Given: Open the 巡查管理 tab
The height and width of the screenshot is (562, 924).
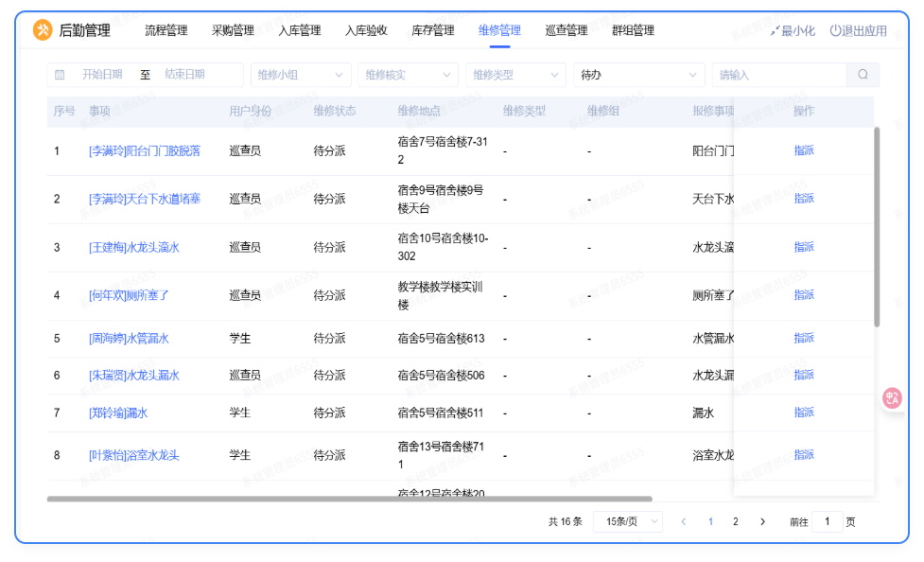Looking at the screenshot, I should (567, 30).
